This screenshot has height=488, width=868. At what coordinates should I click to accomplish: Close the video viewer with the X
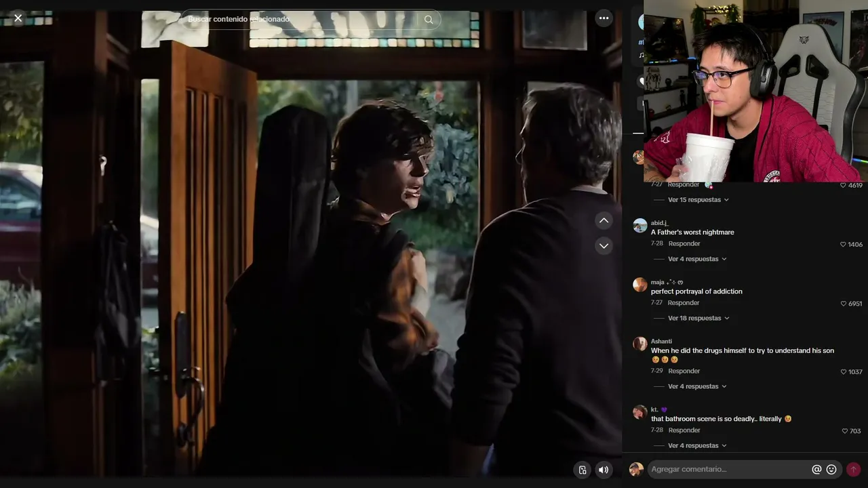(18, 18)
